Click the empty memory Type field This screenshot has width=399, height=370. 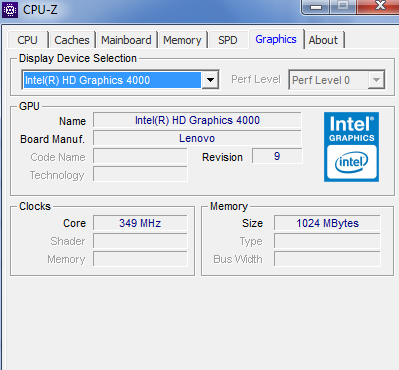pyautogui.click(x=327, y=241)
